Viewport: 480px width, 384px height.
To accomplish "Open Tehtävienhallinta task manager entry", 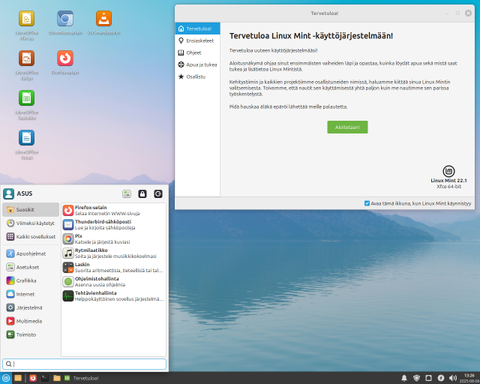I will point(114,296).
